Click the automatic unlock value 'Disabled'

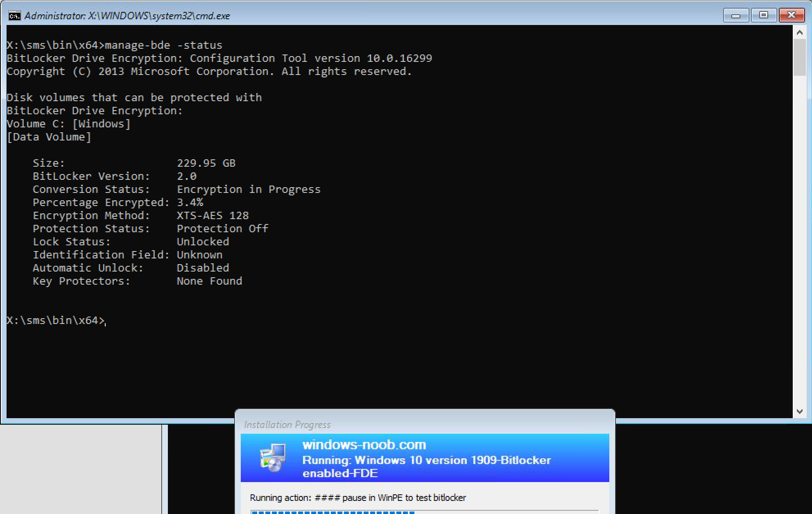203,268
